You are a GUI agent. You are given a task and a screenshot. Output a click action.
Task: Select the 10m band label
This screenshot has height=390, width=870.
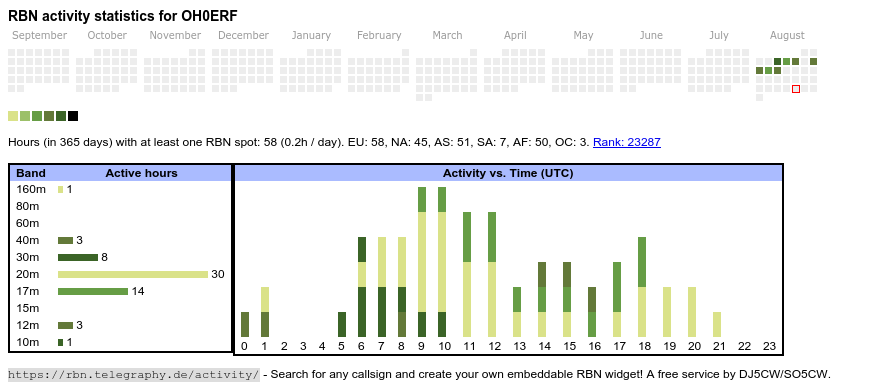click(28, 342)
